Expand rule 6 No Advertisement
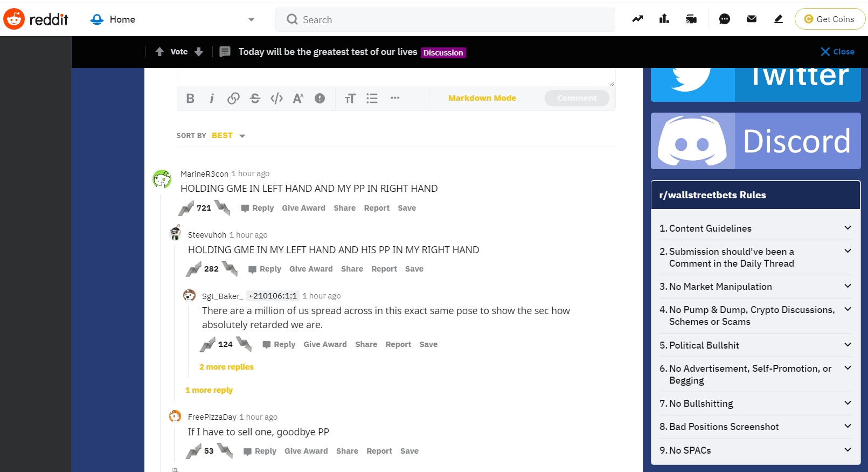 [x=755, y=374]
